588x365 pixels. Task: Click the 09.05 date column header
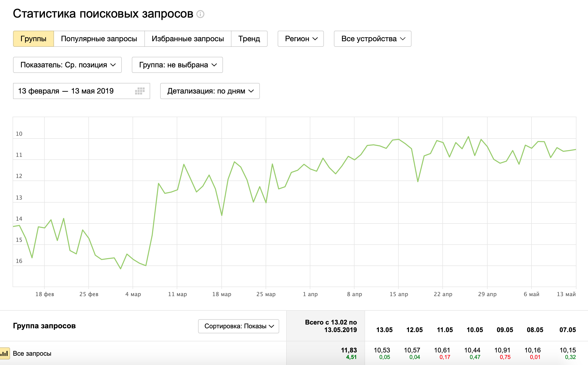505,330
